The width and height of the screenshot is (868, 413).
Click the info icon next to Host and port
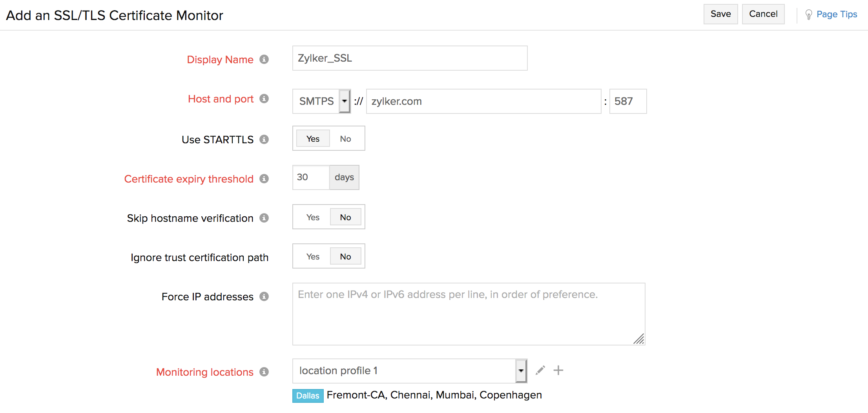[x=264, y=99]
